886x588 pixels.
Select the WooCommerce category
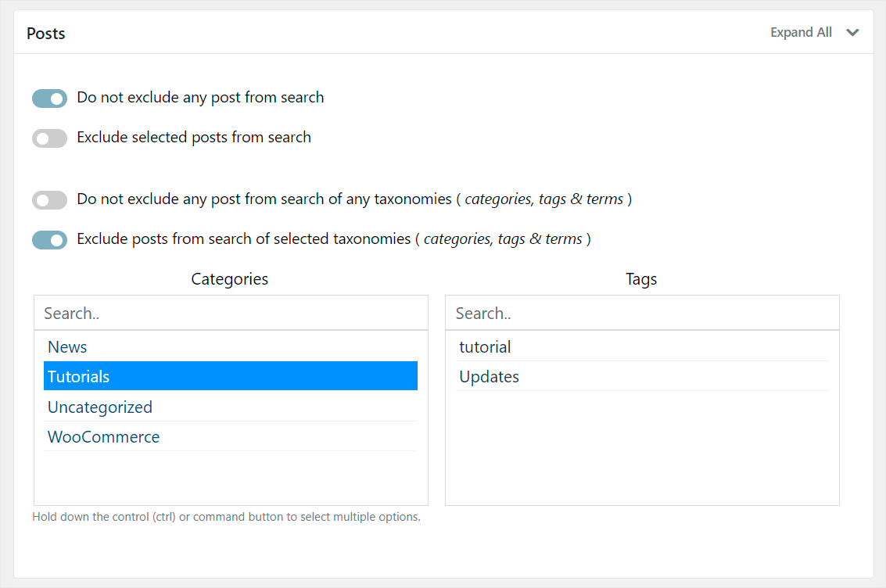[x=103, y=436]
